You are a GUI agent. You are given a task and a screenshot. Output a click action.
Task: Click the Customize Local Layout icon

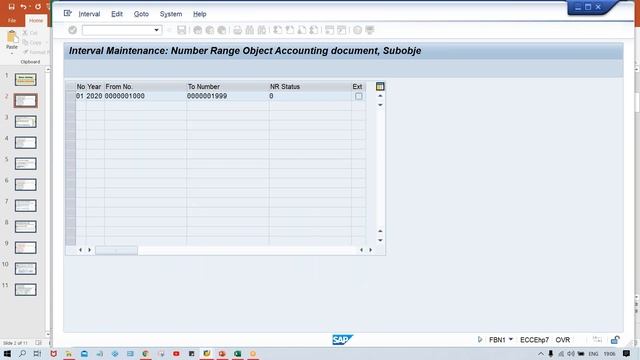click(370, 30)
